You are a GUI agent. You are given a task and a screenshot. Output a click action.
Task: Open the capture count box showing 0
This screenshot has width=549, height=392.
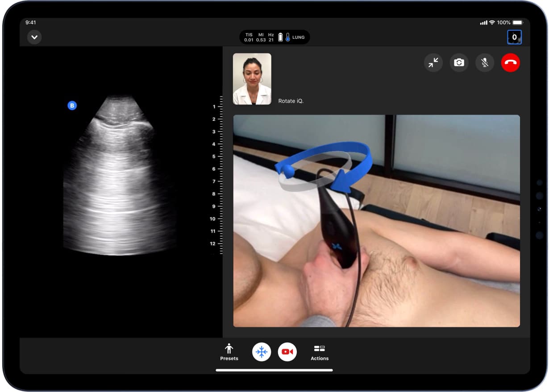pyautogui.click(x=514, y=37)
